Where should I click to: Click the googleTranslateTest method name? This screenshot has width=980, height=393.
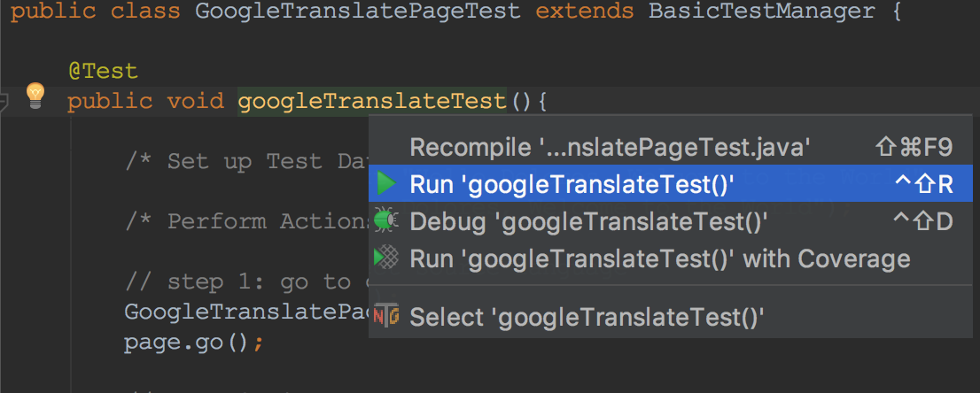pyautogui.click(x=372, y=101)
